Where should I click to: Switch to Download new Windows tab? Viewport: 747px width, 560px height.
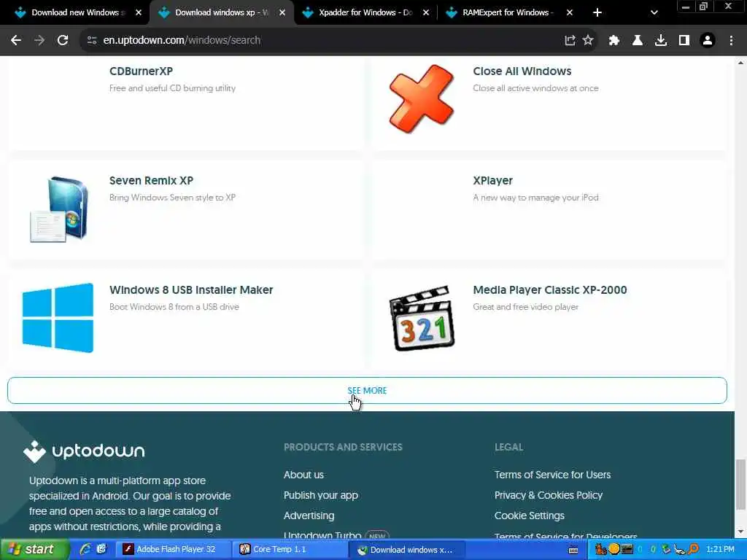[75, 13]
